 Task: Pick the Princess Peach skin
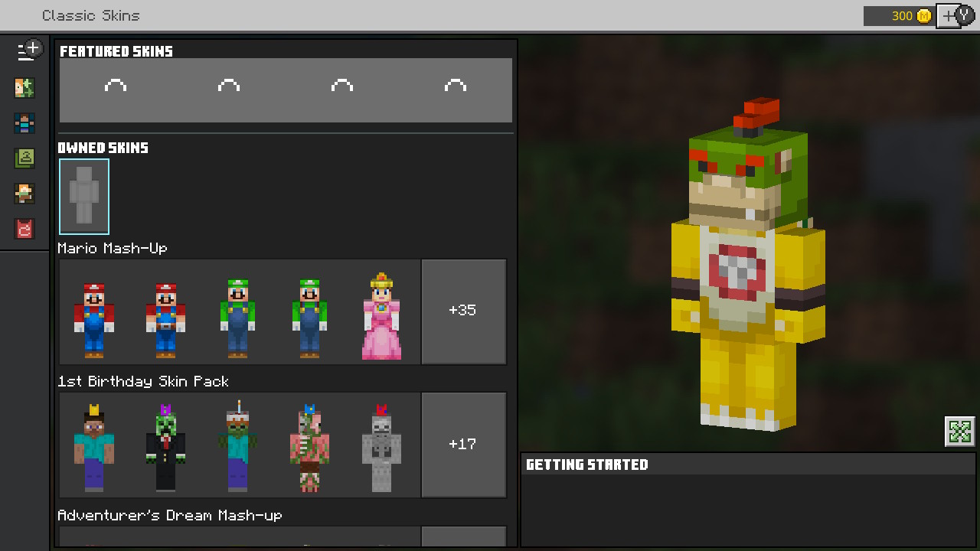coord(381,315)
